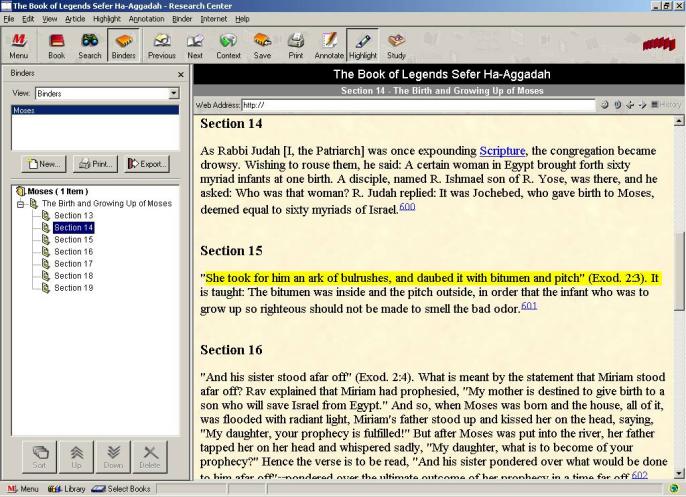
Task: Close the Binders panel
Action: click(x=181, y=75)
